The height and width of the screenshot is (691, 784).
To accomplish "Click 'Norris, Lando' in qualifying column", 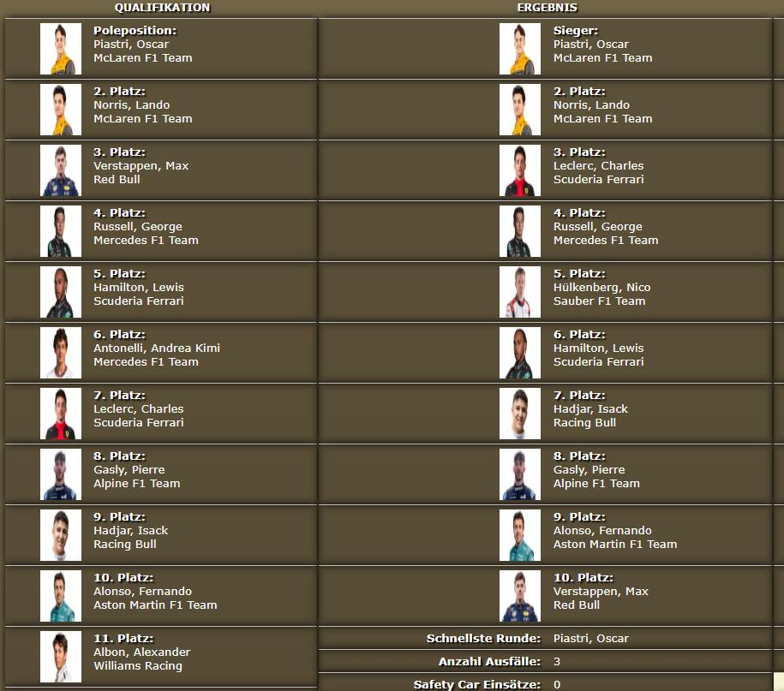I will 131,105.
